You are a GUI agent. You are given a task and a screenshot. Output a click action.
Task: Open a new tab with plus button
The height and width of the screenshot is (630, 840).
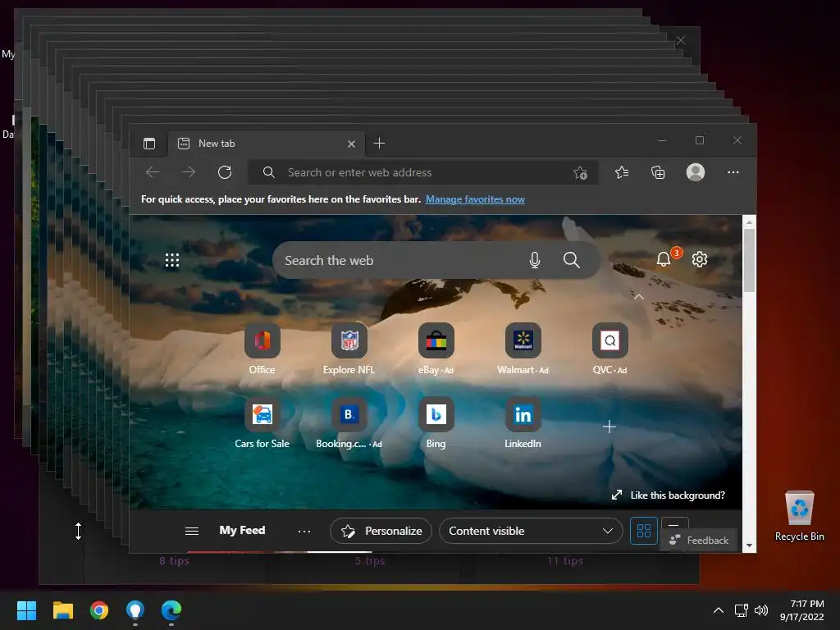pyautogui.click(x=379, y=143)
